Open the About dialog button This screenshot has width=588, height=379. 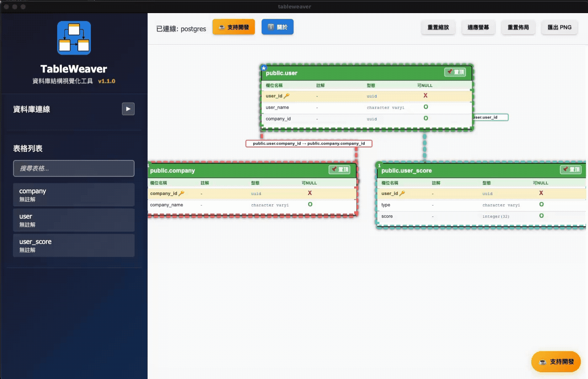pos(277,27)
